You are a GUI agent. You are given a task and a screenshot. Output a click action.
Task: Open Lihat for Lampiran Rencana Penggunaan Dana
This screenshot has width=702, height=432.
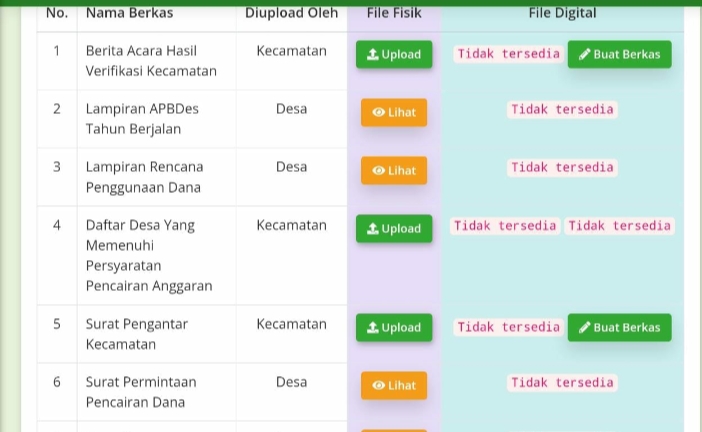pos(394,171)
